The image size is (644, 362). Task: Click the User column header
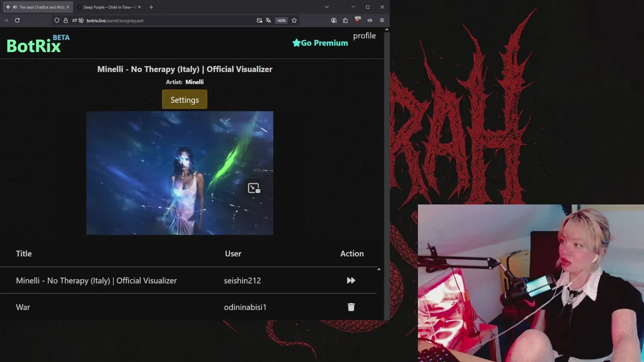(x=233, y=253)
